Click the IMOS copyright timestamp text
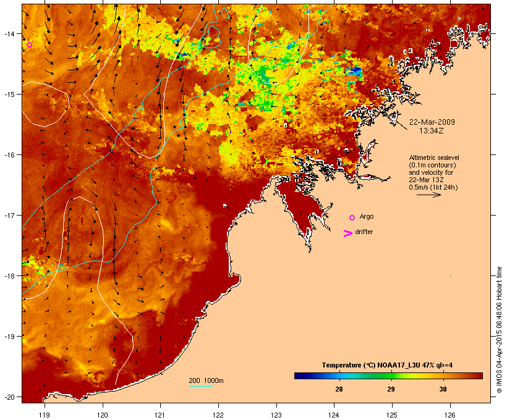Viewport: 507px width, 420px height. coord(499,330)
